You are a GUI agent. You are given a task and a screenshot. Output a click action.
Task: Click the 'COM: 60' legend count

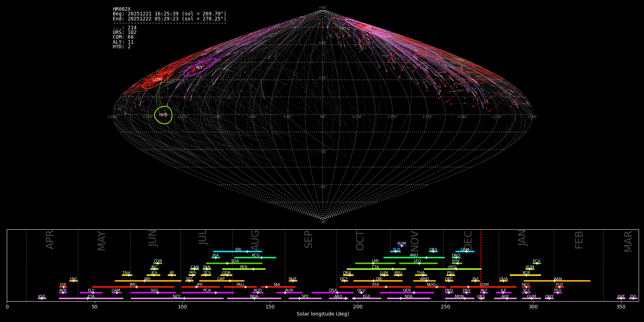pos(123,37)
